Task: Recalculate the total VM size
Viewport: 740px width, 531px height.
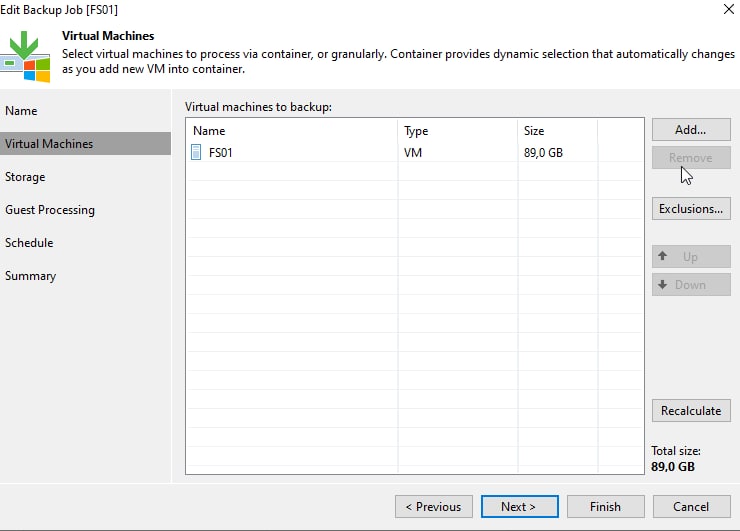Action: pyautogui.click(x=690, y=411)
